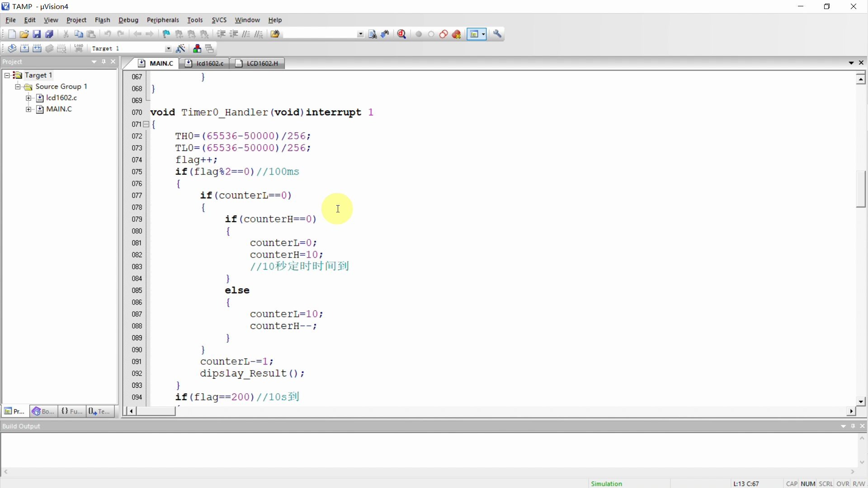Navigate backwards with the left arrow icon
Viewport: 868px width, 488px height.
[137, 34]
